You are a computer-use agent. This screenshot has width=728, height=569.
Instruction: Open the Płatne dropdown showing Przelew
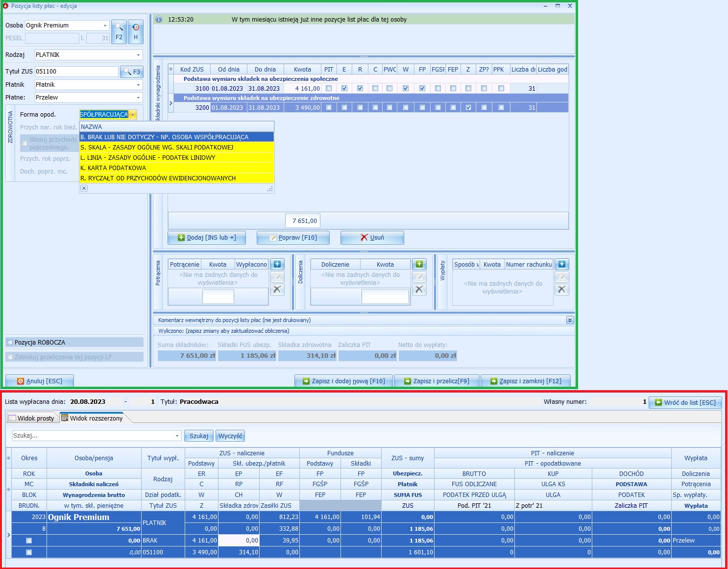(x=138, y=98)
